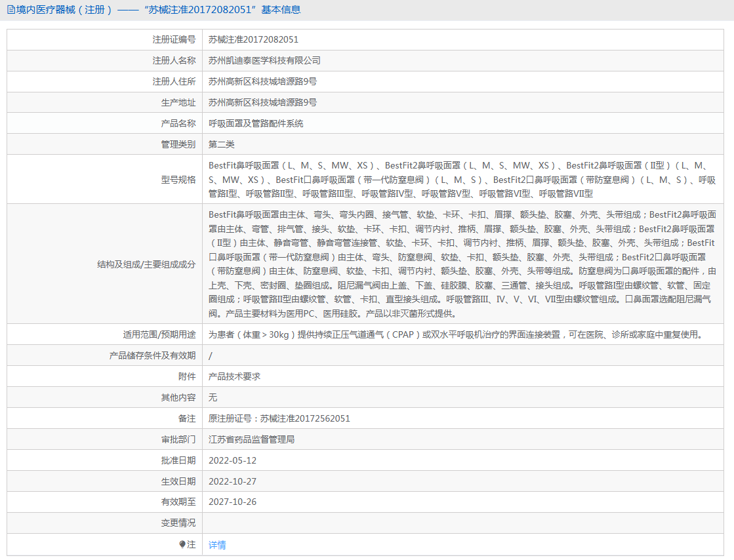Click the 注册证编号 label
The height and width of the screenshot is (560, 734).
[x=174, y=40]
